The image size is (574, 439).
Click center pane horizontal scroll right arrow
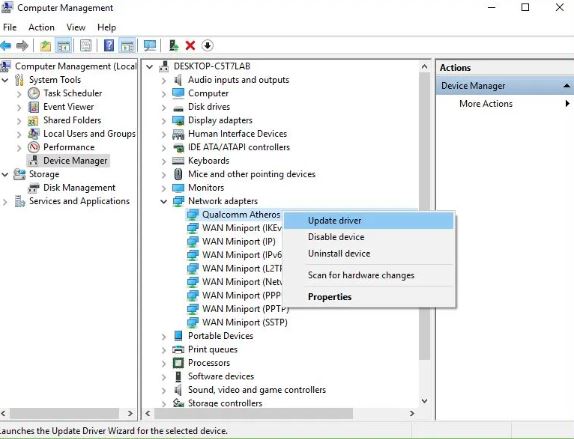412,413
